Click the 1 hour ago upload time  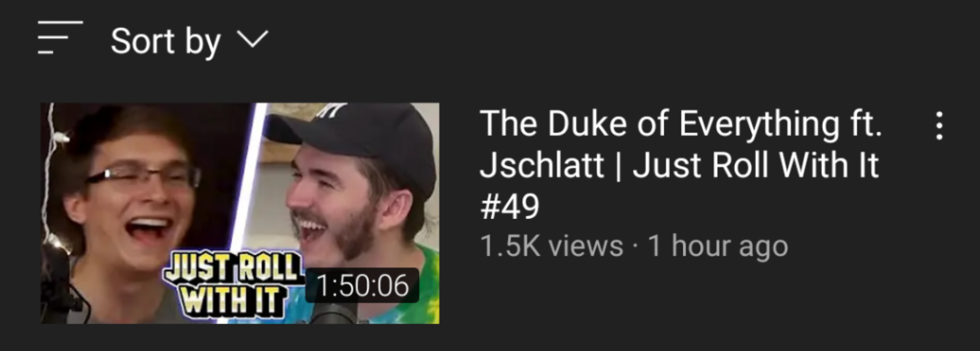(x=718, y=246)
